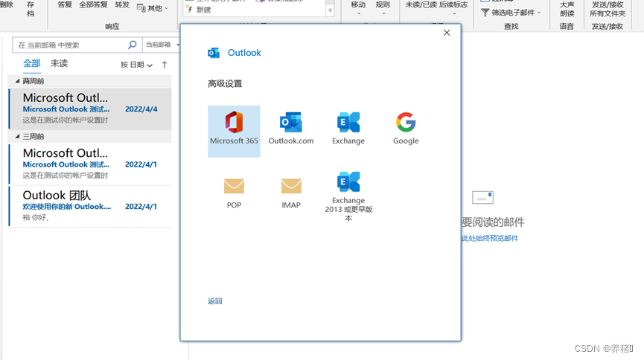Choose the Outlook.com account type
The width and height of the screenshot is (644, 360).
click(291, 129)
